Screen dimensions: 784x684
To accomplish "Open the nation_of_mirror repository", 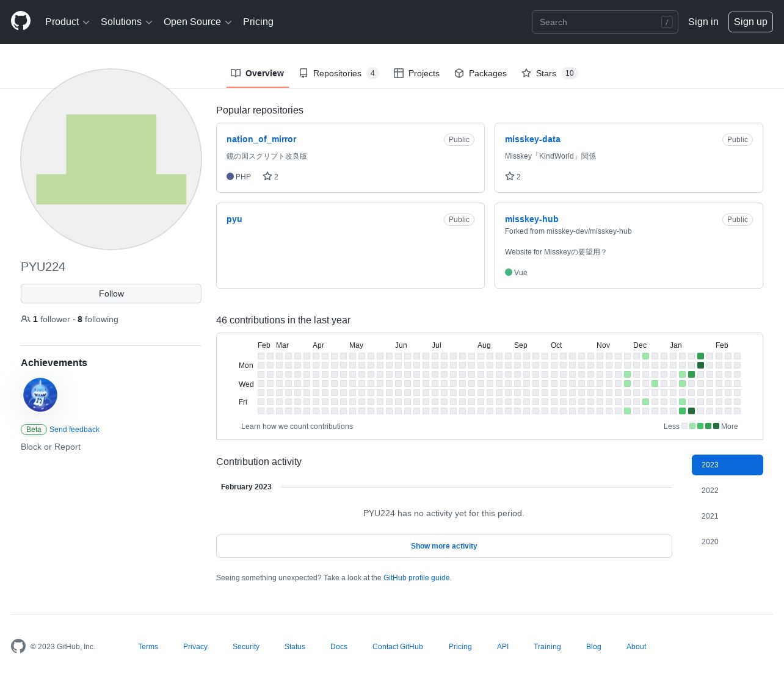I will pyautogui.click(x=261, y=139).
